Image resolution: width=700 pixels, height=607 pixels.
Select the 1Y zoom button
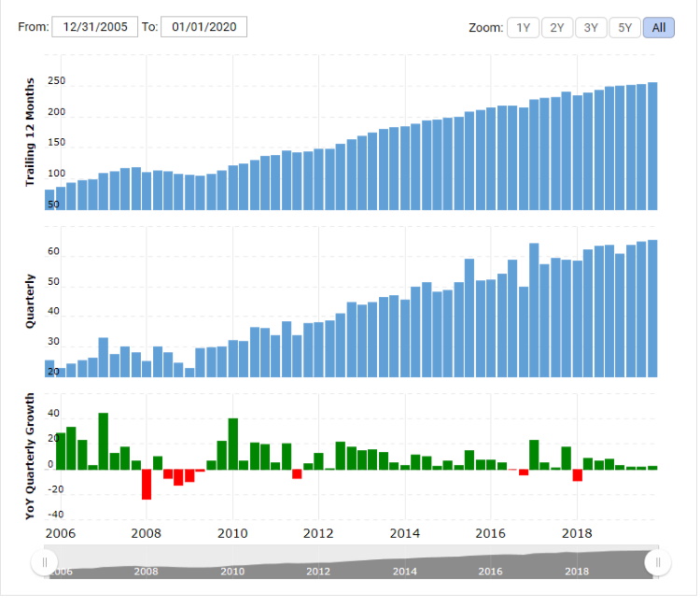coord(523,28)
